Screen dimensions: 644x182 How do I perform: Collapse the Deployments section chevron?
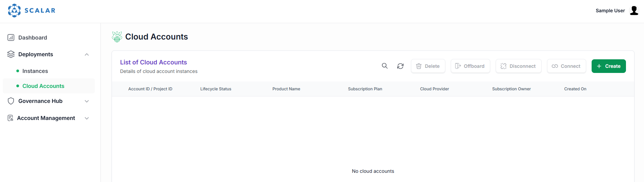[87, 55]
